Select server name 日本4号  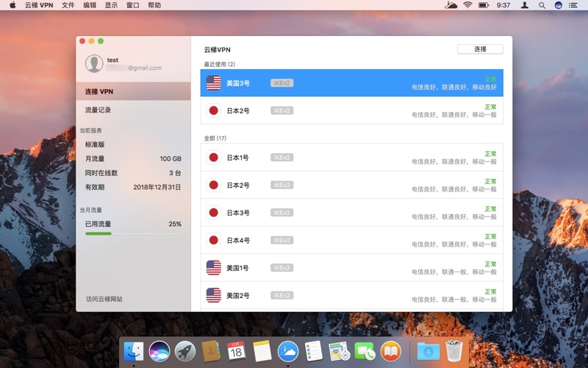tap(238, 241)
